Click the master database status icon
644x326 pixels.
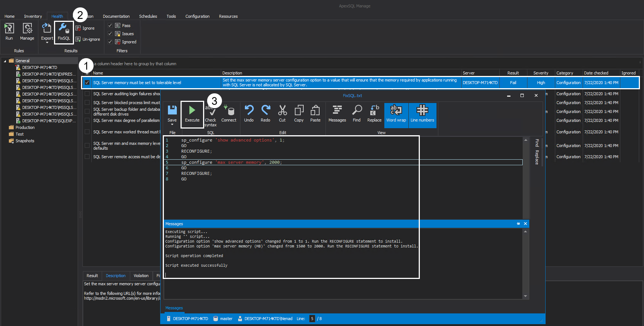[x=216, y=319]
